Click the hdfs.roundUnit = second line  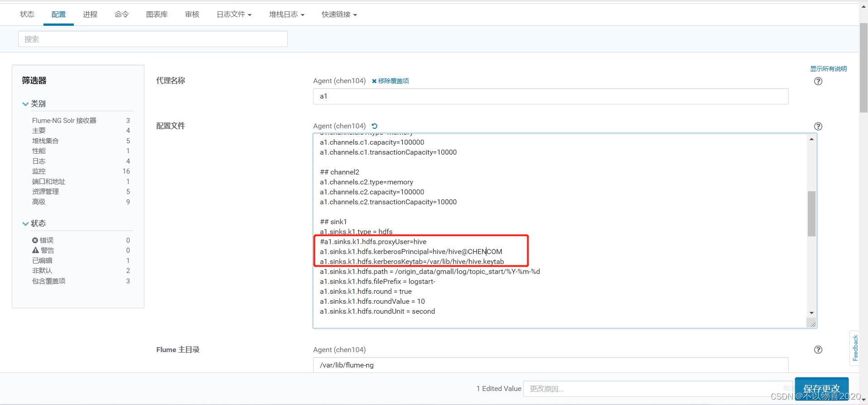pos(377,311)
